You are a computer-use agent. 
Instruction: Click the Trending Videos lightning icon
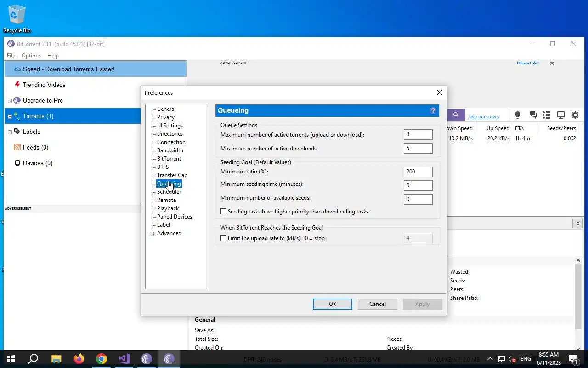17,85
